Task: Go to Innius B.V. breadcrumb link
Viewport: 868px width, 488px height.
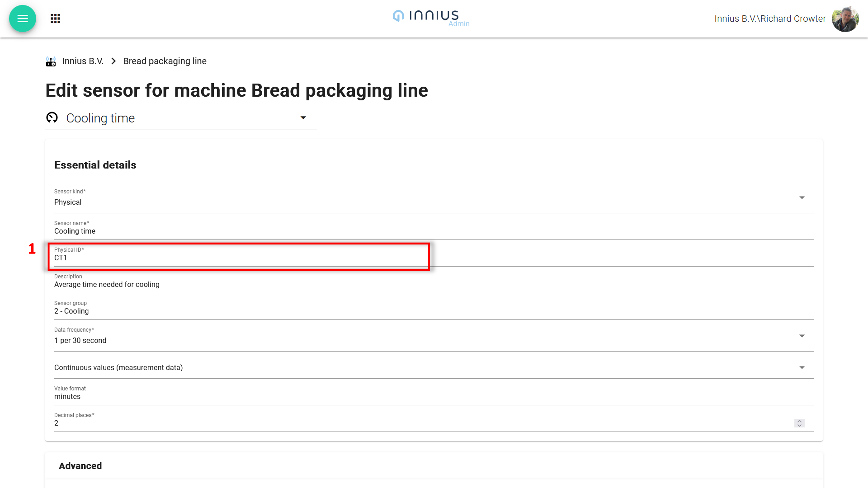Action: [x=82, y=61]
